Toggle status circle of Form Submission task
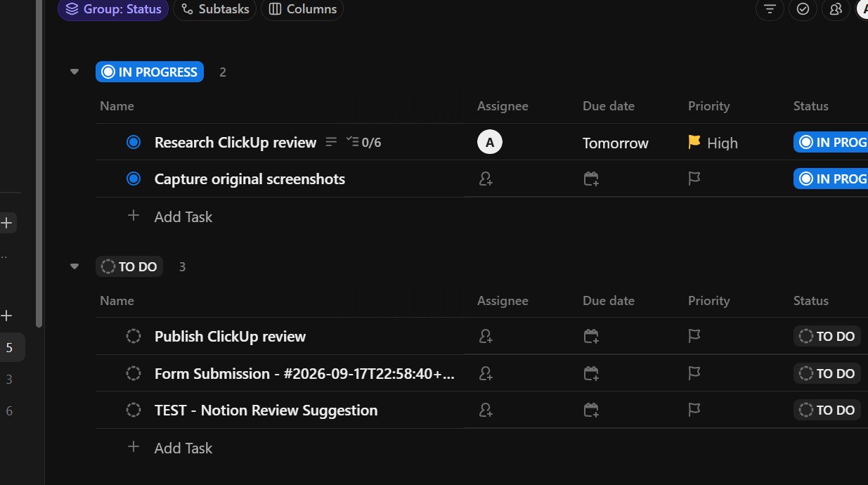868x485 pixels. point(134,373)
